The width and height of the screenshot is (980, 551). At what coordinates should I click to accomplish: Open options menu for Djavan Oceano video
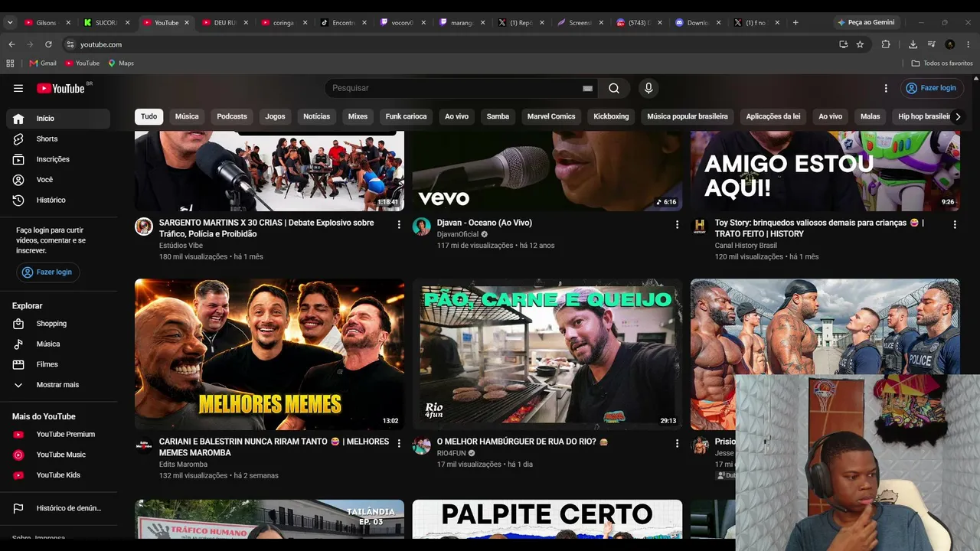677,224
